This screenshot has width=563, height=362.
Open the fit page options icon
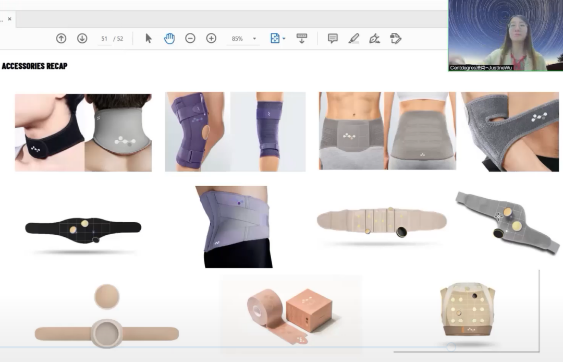point(275,38)
